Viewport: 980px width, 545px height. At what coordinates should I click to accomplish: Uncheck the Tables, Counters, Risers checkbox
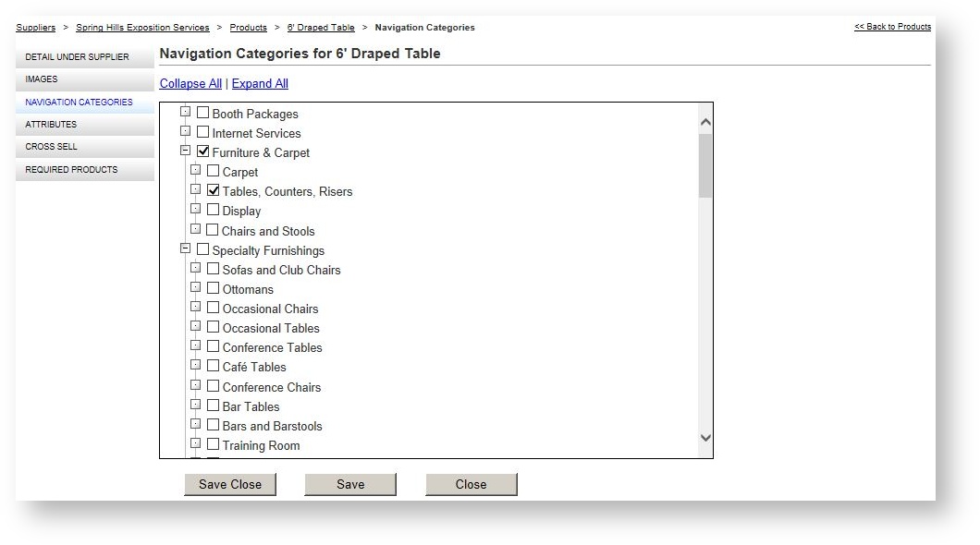pos(214,190)
